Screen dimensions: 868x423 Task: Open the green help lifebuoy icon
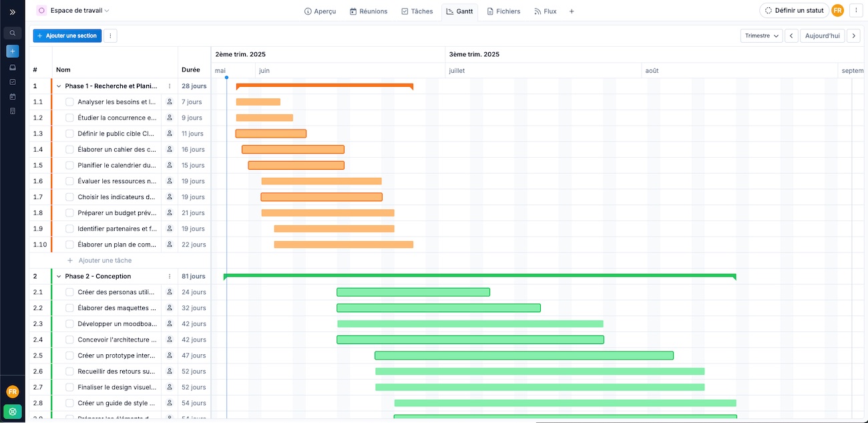[13, 412]
